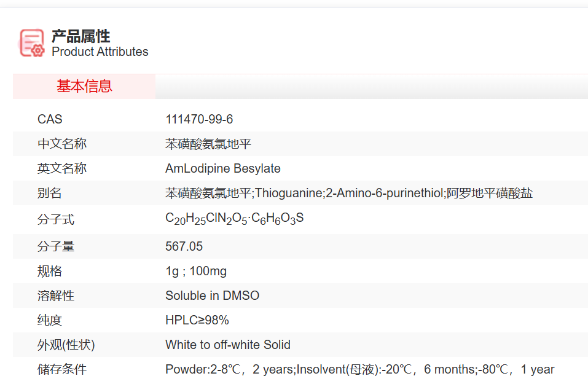Click the specification 1g ; 100mg
The height and width of the screenshot is (384, 588).
tap(196, 271)
